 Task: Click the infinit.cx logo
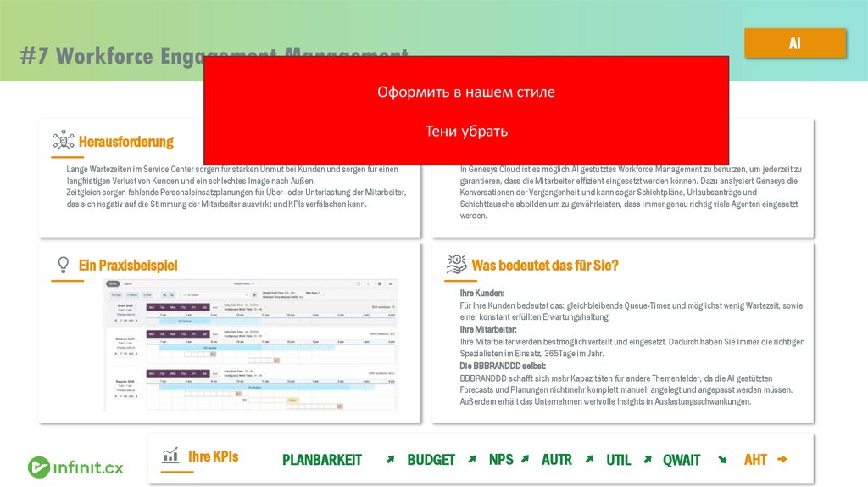75,467
